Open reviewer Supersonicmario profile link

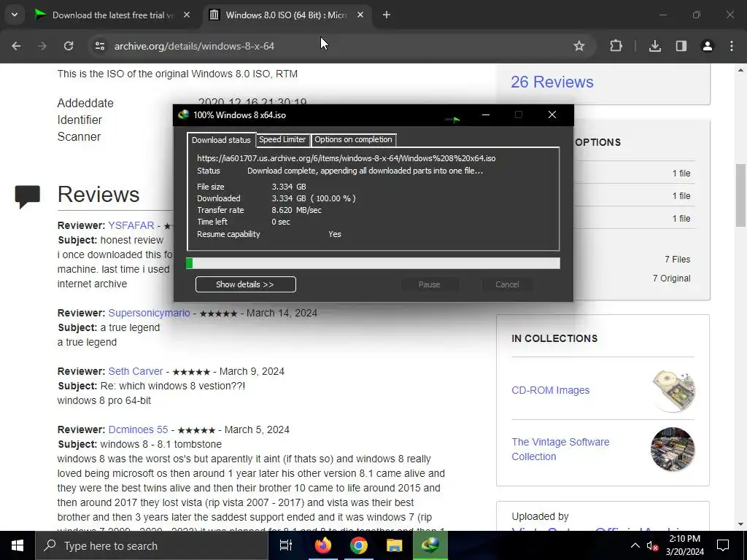click(x=149, y=313)
